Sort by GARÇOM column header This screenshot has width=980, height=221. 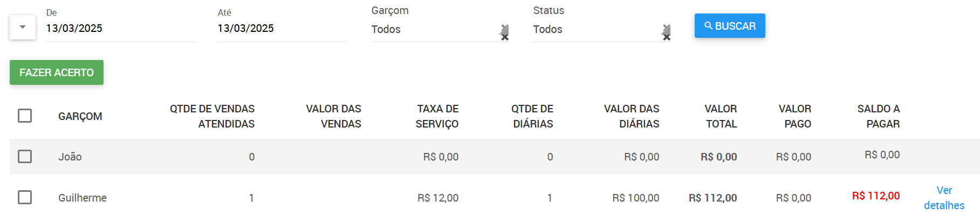(80, 116)
